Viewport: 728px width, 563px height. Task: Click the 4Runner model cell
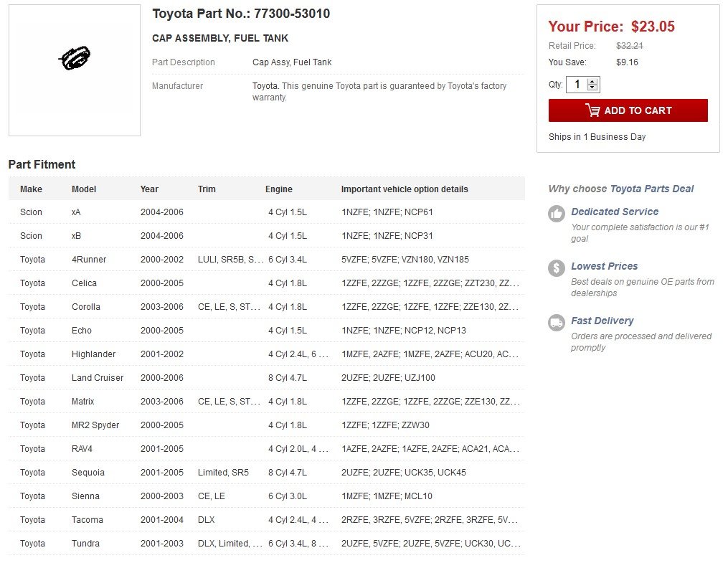click(89, 260)
